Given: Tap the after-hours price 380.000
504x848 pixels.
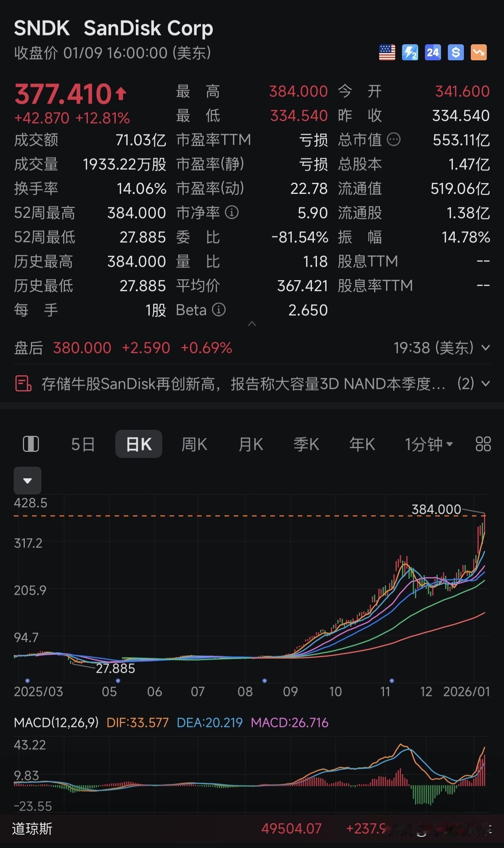Looking at the screenshot, I should point(82,348).
